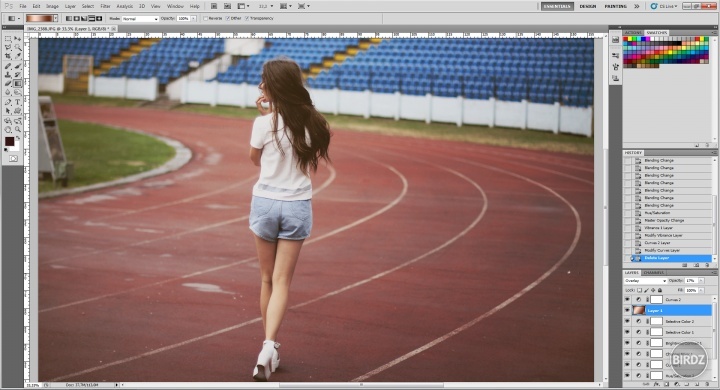Open the CS Live button
720x390 pixels.
click(664, 6)
